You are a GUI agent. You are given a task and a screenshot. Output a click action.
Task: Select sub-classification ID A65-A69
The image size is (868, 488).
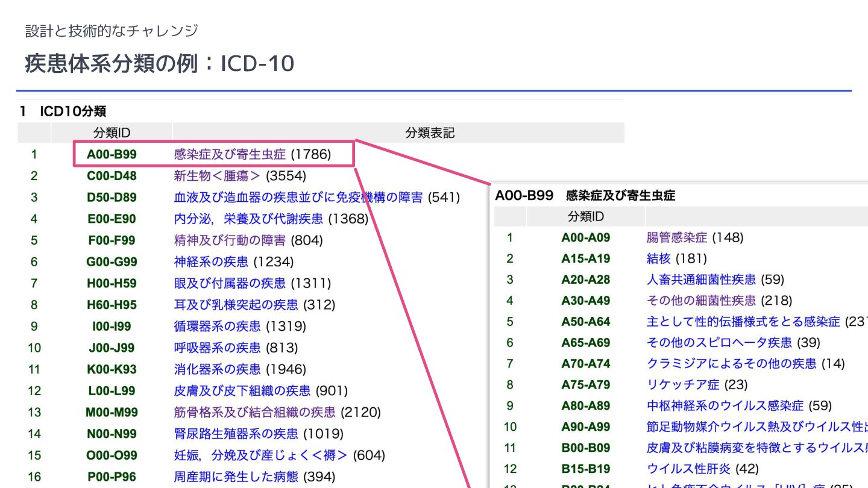pyautogui.click(x=585, y=342)
